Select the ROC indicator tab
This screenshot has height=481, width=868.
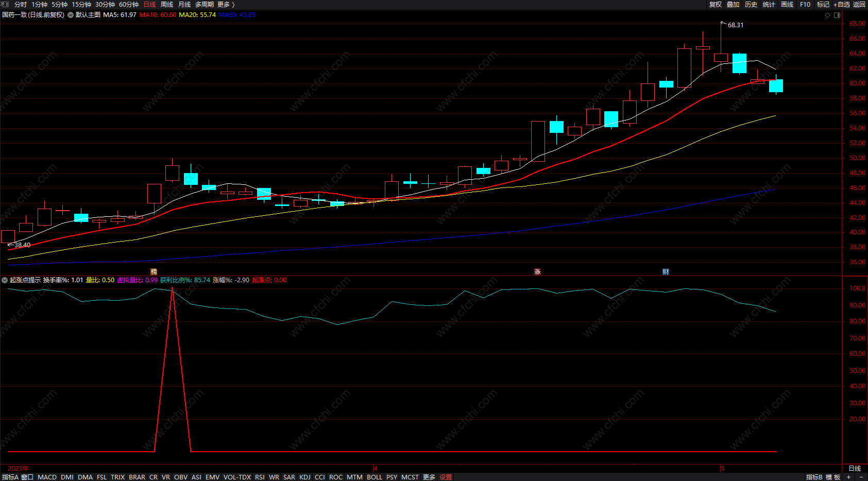click(336, 477)
